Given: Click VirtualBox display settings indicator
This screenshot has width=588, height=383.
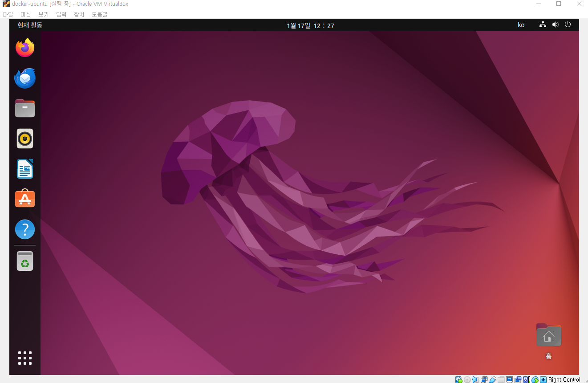Looking at the screenshot, I should [x=510, y=379].
